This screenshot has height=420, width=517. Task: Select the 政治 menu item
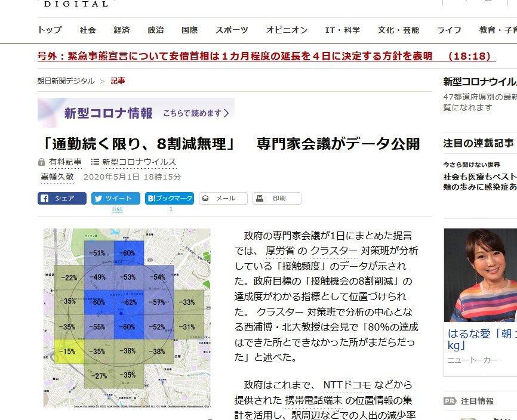click(156, 30)
